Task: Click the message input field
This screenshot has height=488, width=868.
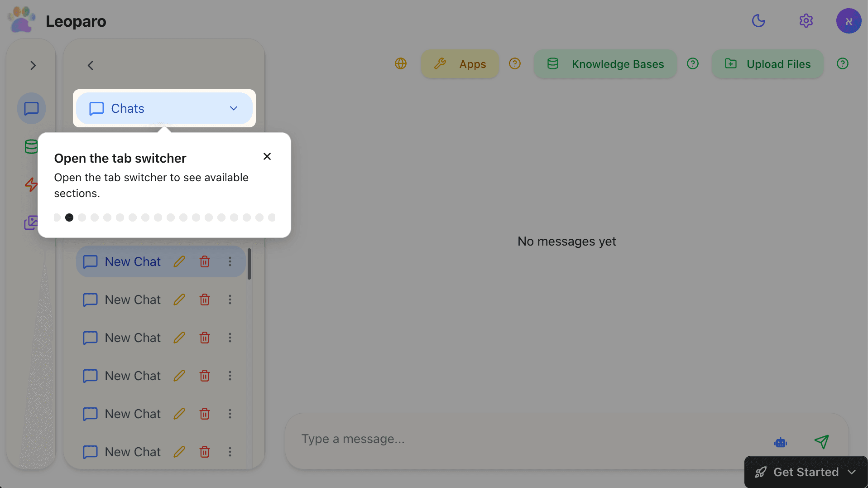Action: point(498,439)
